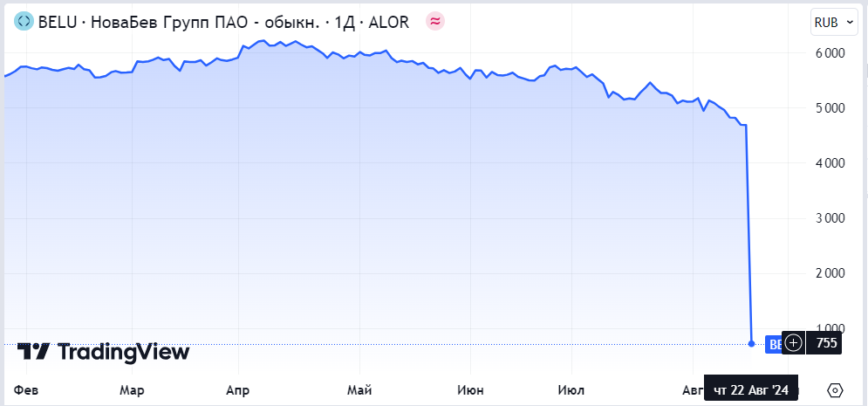Click the plus icon beside price 755

click(x=793, y=343)
